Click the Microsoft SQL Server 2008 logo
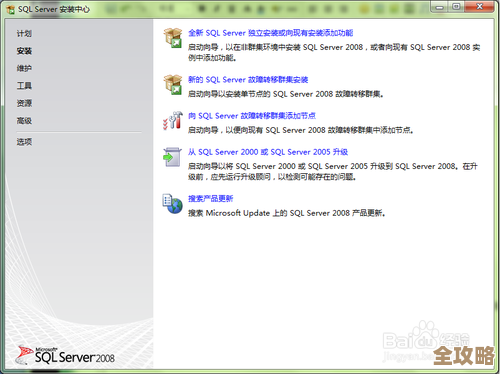This screenshot has height=374, width=500. [65, 355]
